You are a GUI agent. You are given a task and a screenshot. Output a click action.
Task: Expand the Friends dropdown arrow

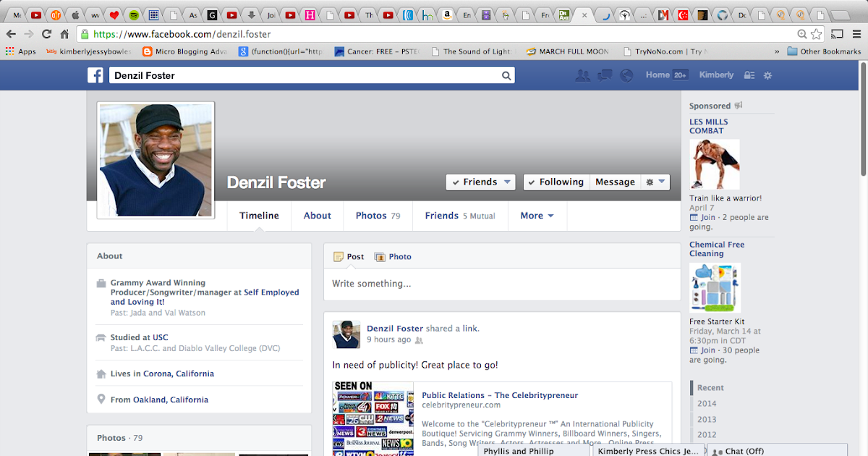click(x=507, y=182)
